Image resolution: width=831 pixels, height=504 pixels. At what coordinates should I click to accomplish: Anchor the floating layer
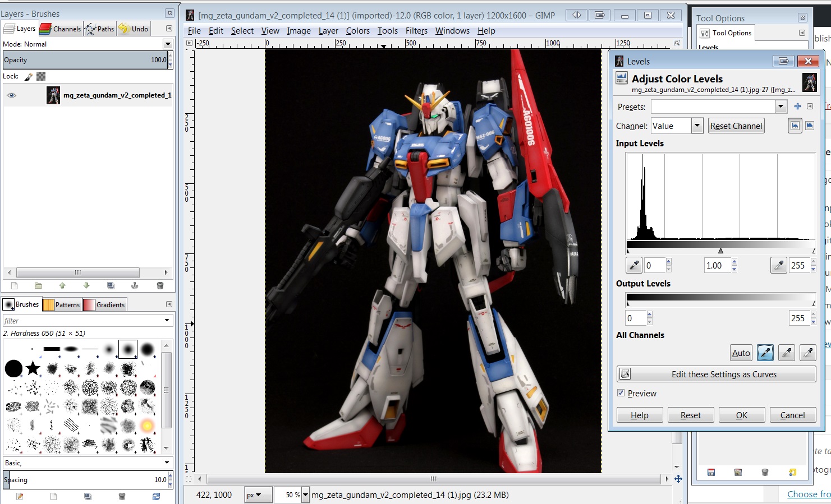pyautogui.click(x=135, y=285)
